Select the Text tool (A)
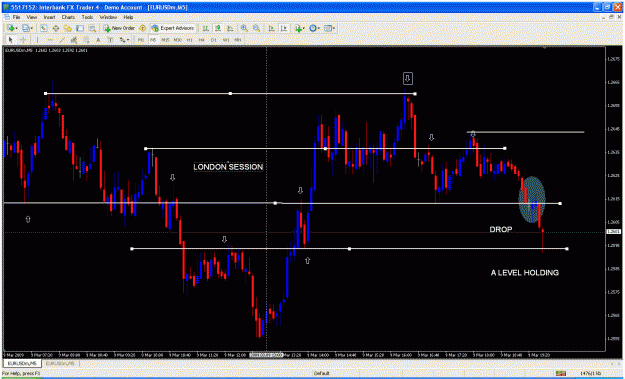Viewport: 625px width, 379px height. 98,40
